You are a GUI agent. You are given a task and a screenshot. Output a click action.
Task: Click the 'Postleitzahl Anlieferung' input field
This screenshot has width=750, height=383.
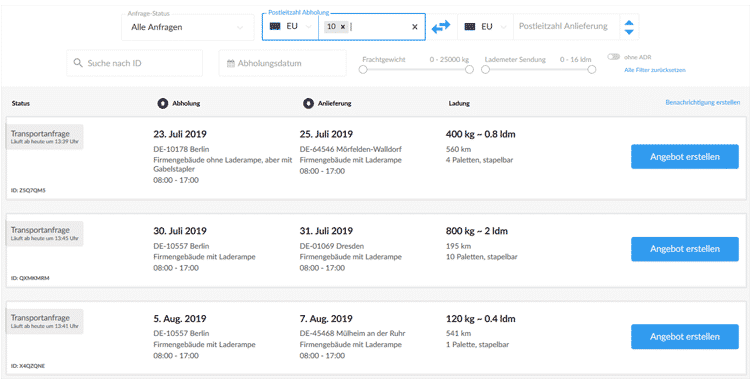tap(566, 27)
